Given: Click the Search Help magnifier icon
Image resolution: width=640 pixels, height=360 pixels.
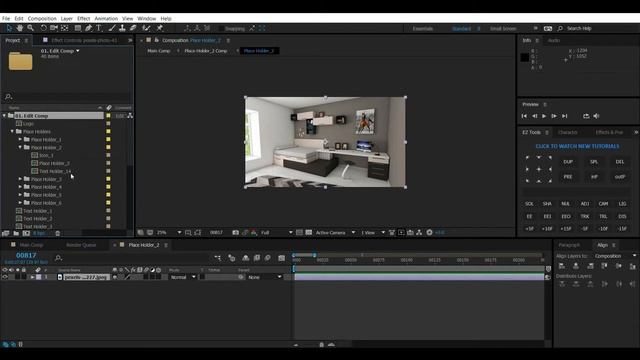Looking at the screenshot, I should (560, 29).
